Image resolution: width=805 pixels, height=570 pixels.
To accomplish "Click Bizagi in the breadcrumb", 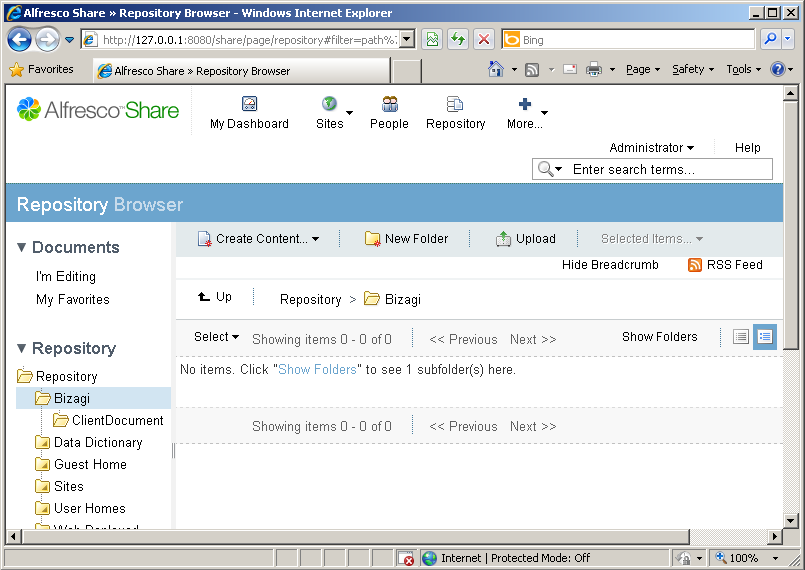I will [x=402, y=300].
